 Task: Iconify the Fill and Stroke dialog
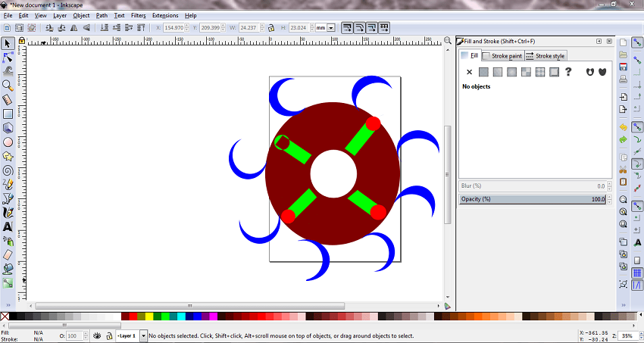599,41
